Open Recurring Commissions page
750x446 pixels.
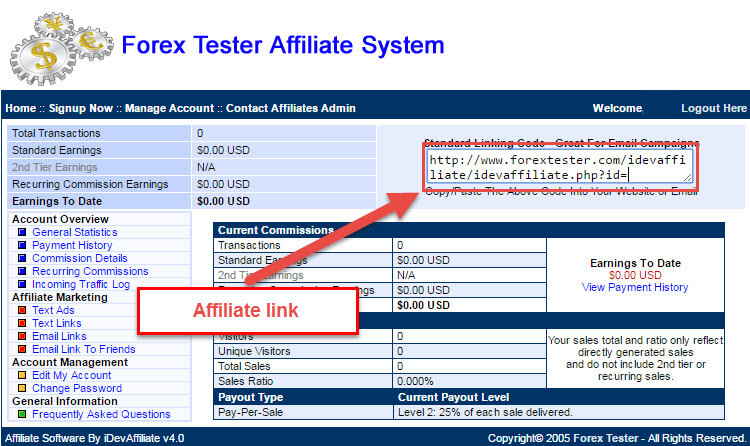90,271
